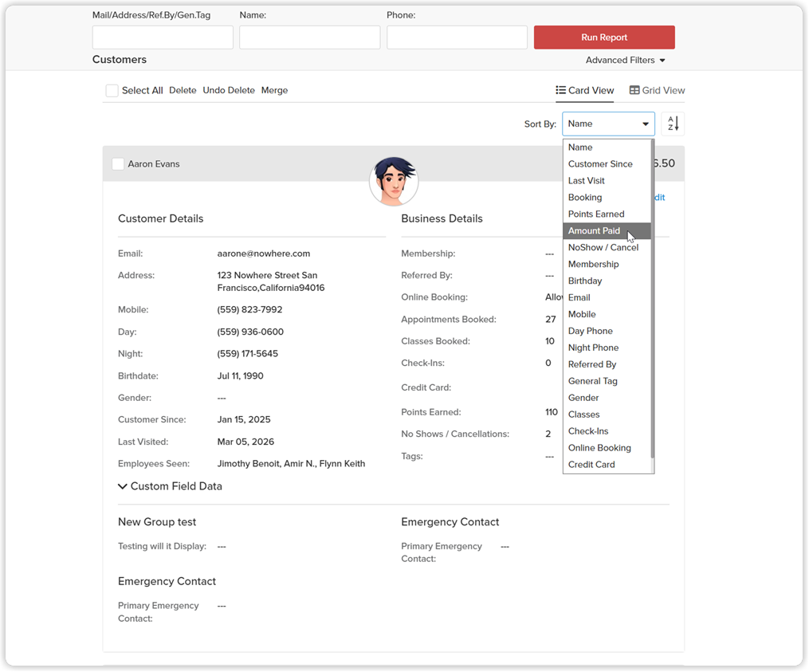Viewport: 809px width, 672px height.
Task: Pick Credit Card sort option
Action: pos(607,465)
